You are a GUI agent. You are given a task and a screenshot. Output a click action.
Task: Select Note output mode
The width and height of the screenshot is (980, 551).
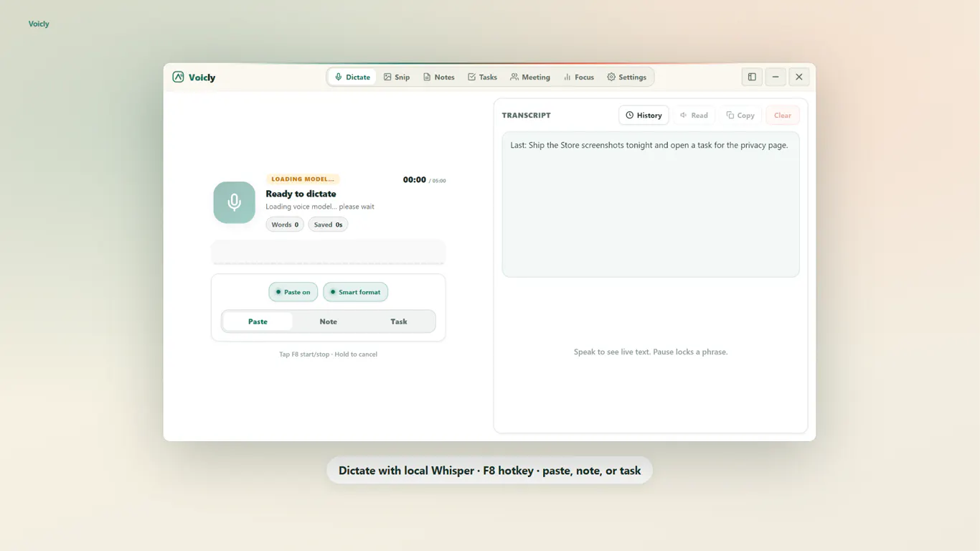(x=328, y=321)
